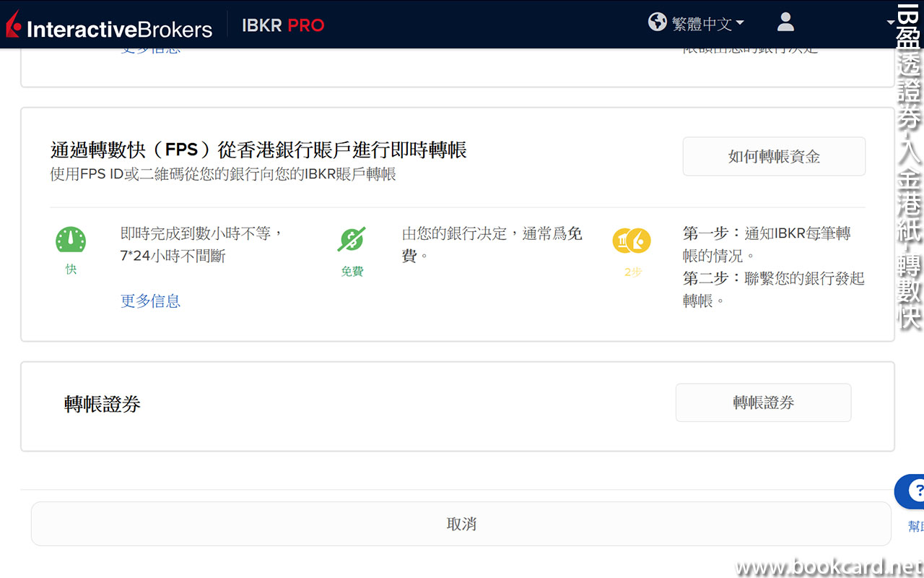Click the green speedometer speed icon
924x578 pixels.
click(71, 240)
